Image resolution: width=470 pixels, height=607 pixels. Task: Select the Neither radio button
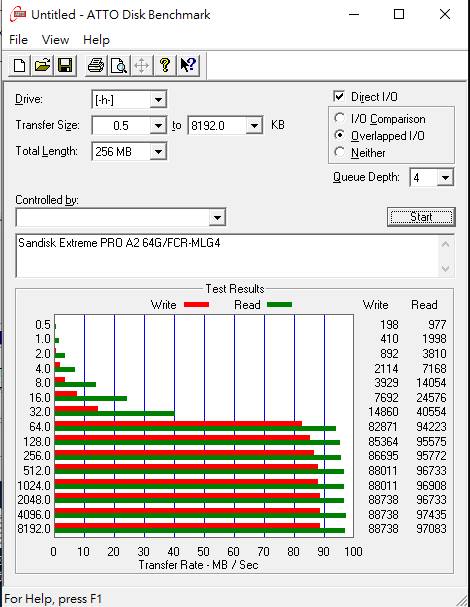pos(340,152)
